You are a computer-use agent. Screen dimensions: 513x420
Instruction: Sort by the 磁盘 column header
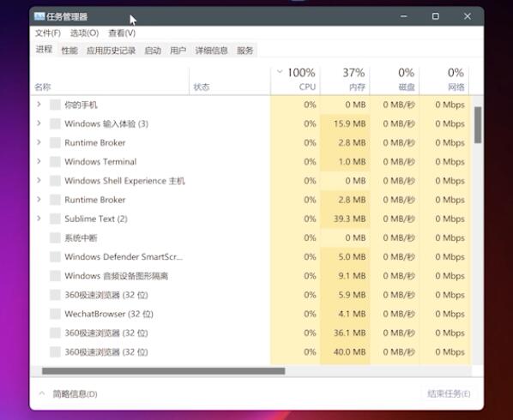(x=395, y=81)
